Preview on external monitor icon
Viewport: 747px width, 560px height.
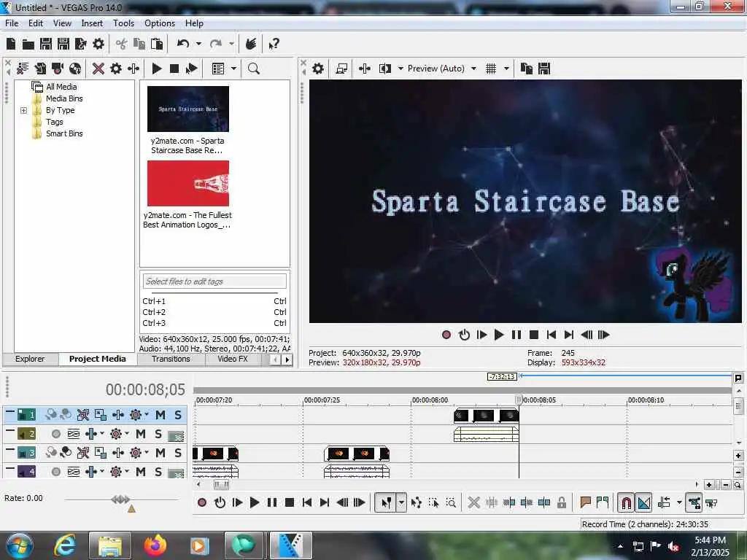pos(341,69)
